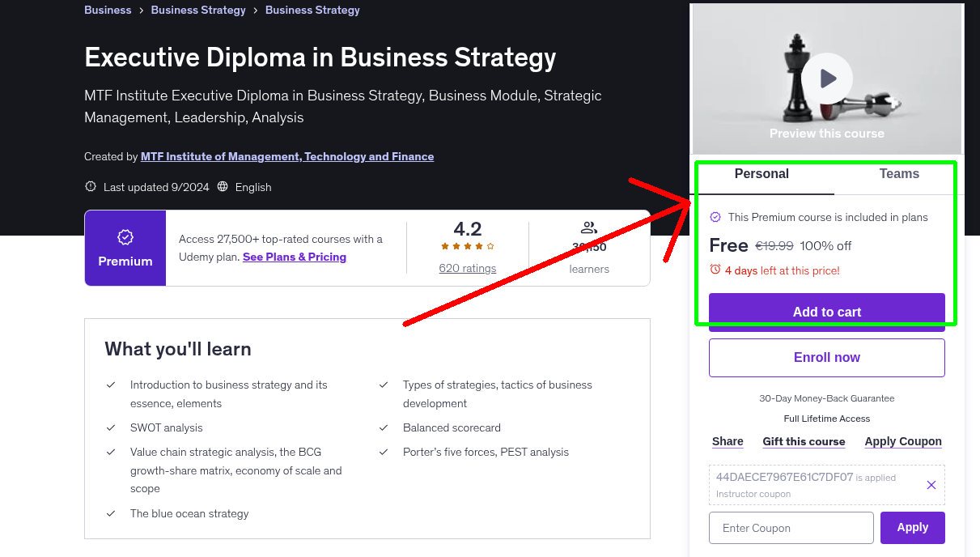Click the play icon to preview the course

pyautogui.click(x=826, y=78)
